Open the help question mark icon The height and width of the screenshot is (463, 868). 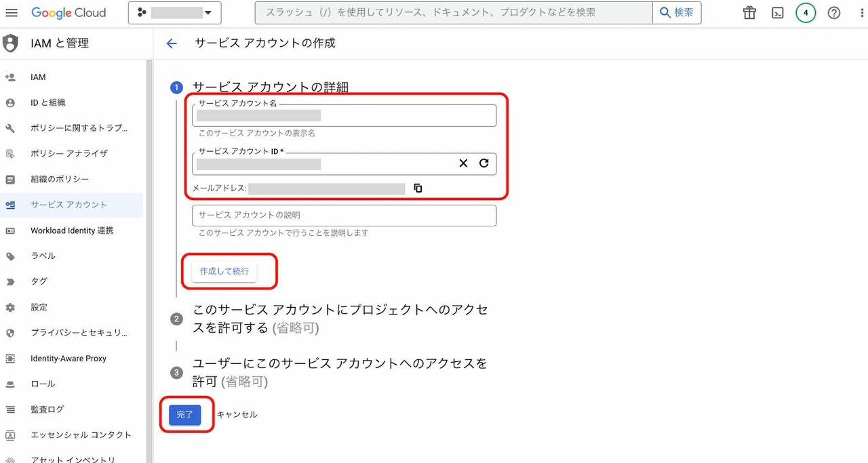pos(834,13)
